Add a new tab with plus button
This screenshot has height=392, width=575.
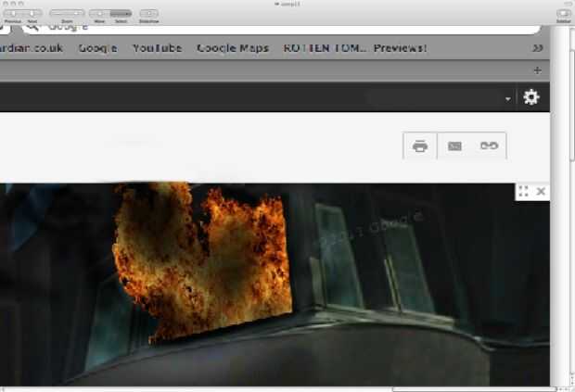[538, 70]
